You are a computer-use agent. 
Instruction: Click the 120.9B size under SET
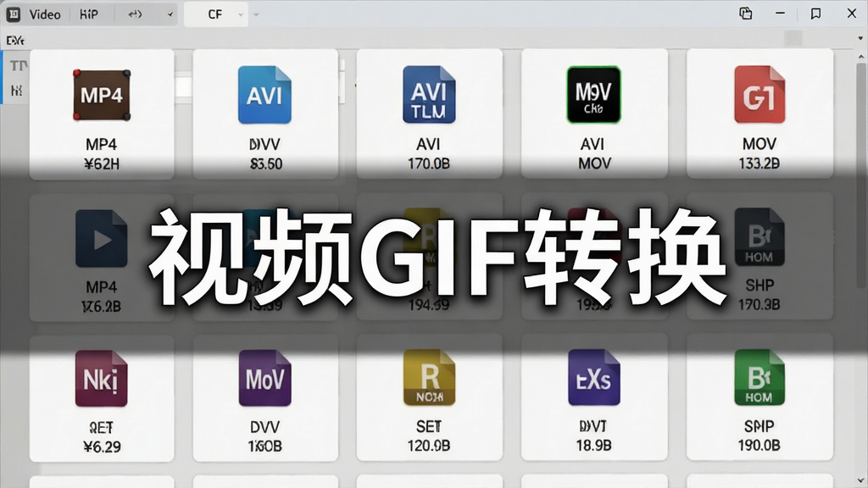click(x=428, y=446)
